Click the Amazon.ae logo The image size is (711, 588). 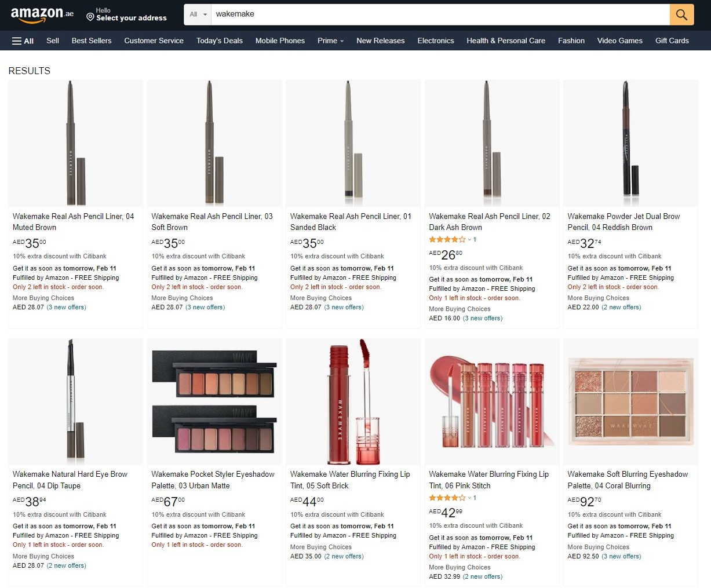click(x=42, y=14)
